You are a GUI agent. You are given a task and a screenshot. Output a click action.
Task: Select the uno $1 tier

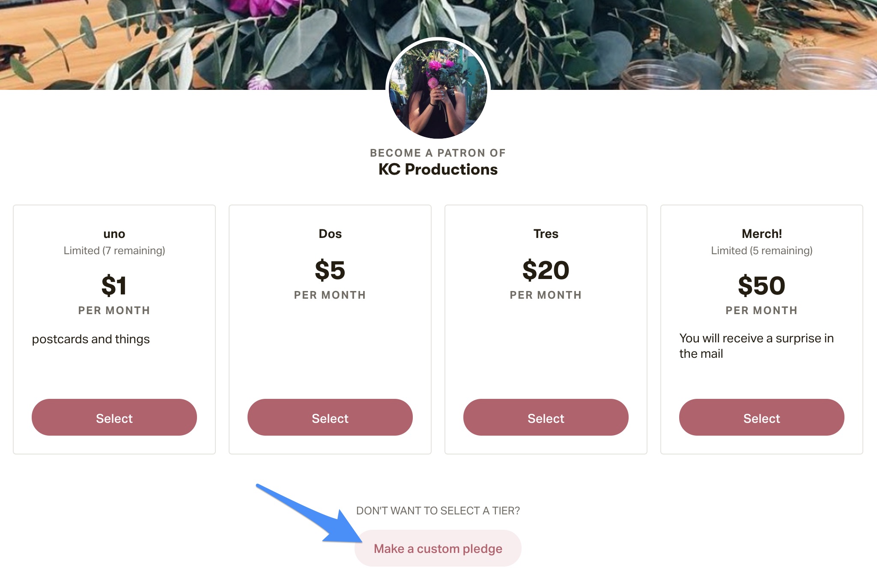tap(114, 417)
